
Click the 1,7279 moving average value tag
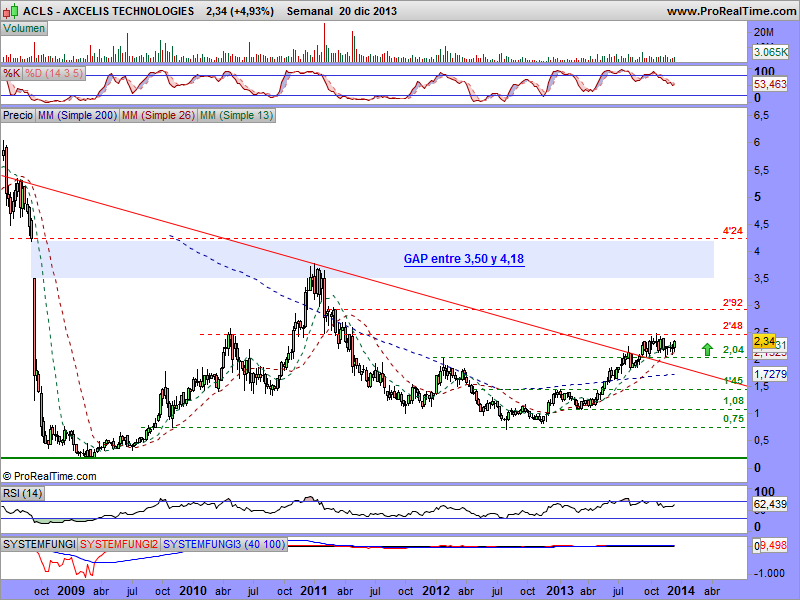pyautogui.click(x=770, y=374)
